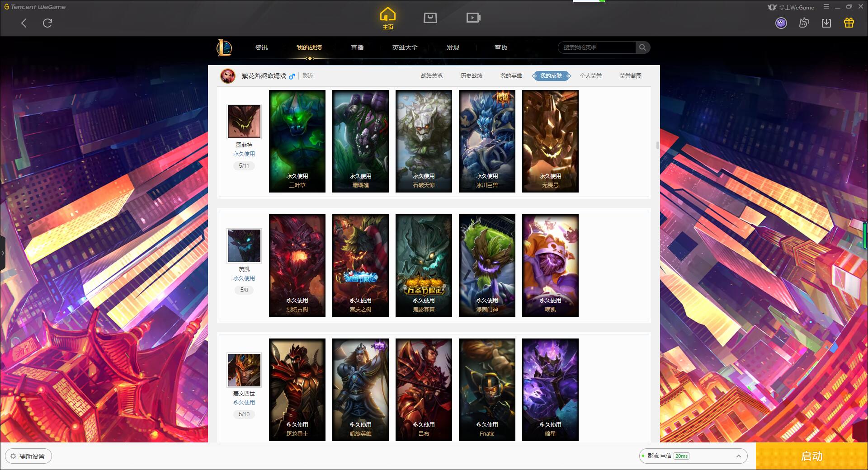Open 我的英雄 sub-tab

coord(511,76)
